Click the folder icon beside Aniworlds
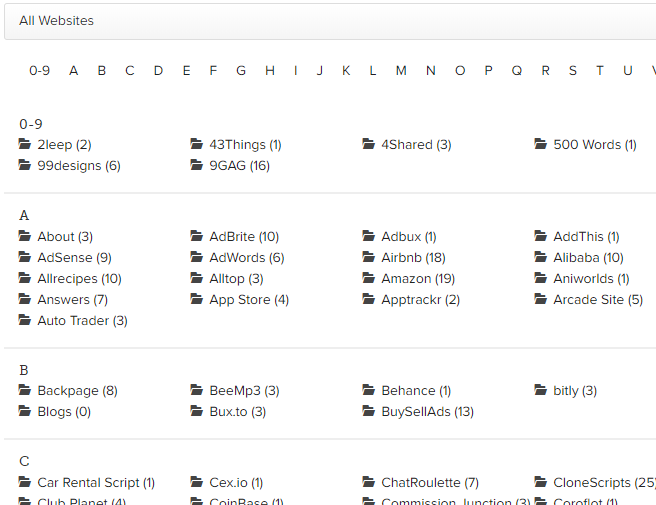Image resolution: width=656 pixels, height=505 pixels. pos(541,278)
